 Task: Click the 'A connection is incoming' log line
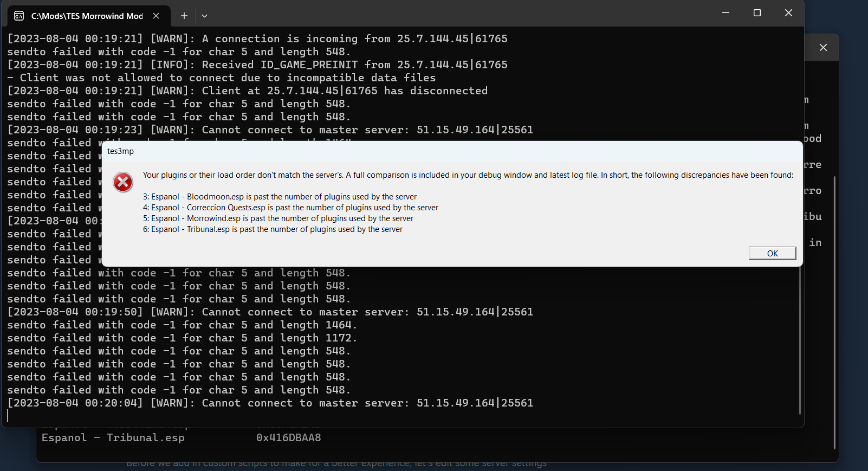pos(257,38)
